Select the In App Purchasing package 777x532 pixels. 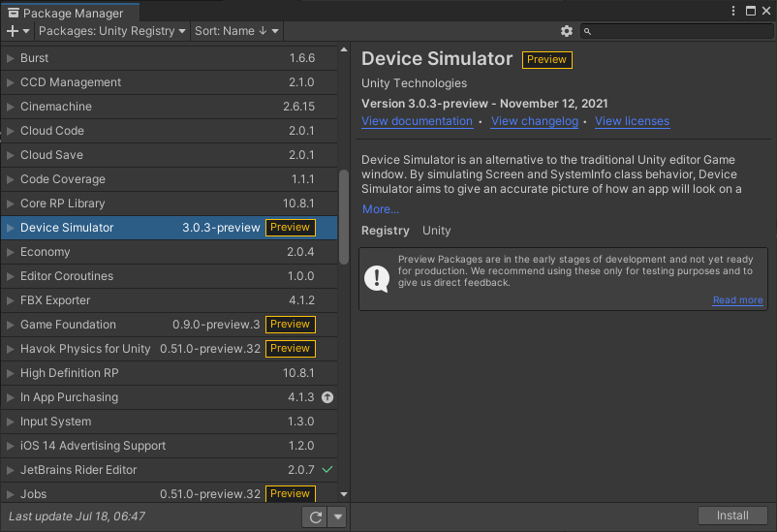[x=169, y=397]
